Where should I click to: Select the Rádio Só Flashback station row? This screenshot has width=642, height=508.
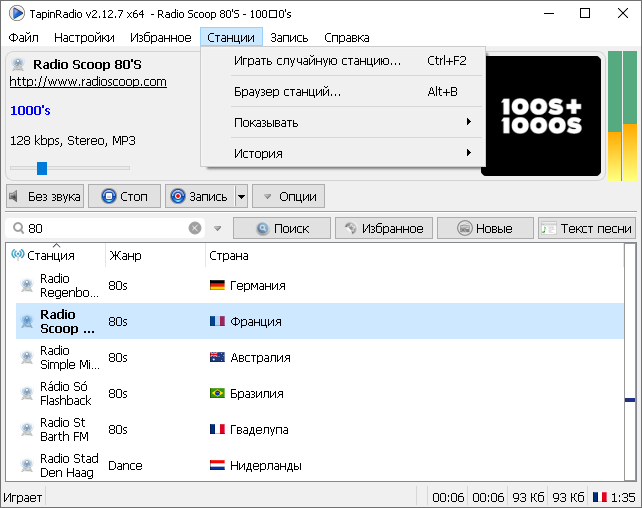click(320, 393)
